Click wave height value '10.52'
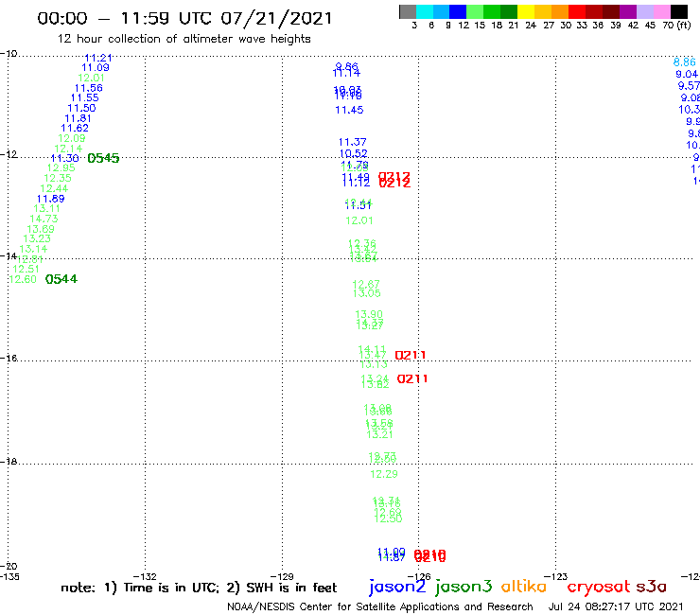The width and height of the screenshot is (700, 615). [354, 153]
